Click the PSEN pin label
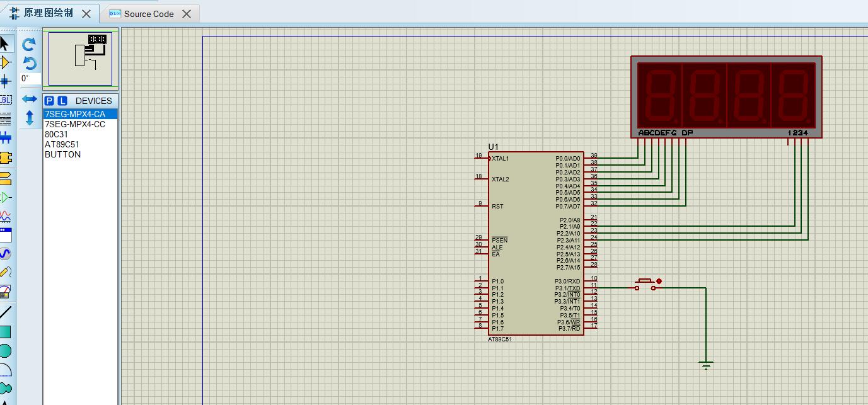Screen dimensions: 868x405 pos(500,241)
